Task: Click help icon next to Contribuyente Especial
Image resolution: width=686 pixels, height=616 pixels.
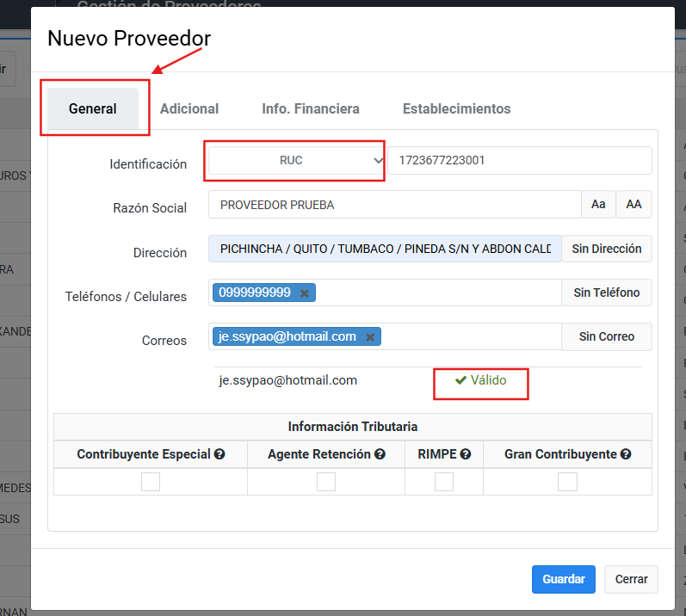Action: [220, 454]
